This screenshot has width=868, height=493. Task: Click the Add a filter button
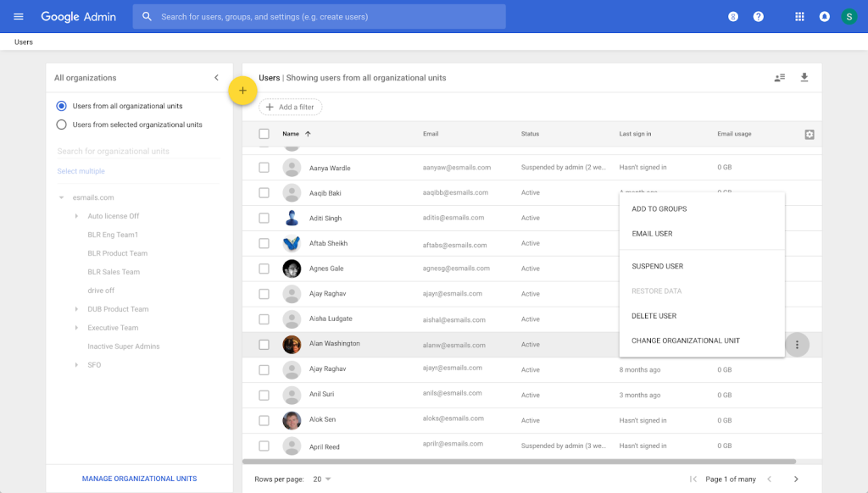pyautogui.click(x=290, y=107)
